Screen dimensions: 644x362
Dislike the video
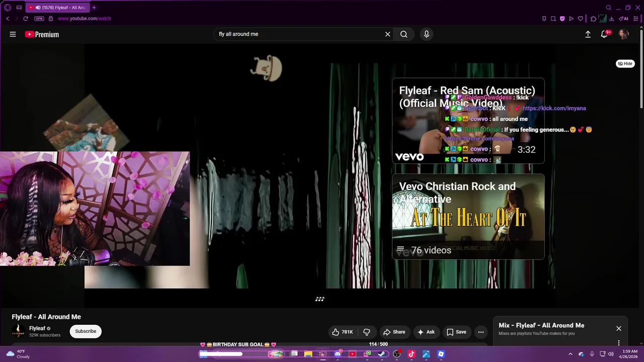point(367,332)
